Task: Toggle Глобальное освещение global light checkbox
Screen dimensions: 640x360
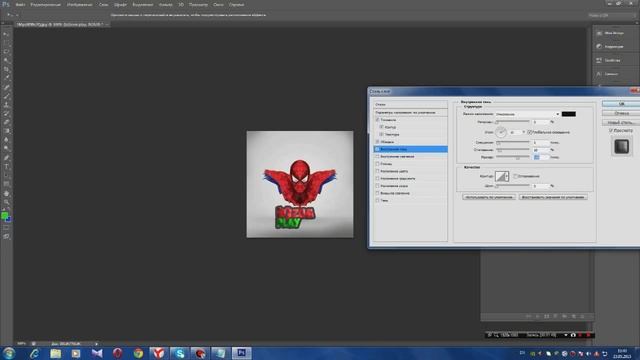Action: click(529, 132)
